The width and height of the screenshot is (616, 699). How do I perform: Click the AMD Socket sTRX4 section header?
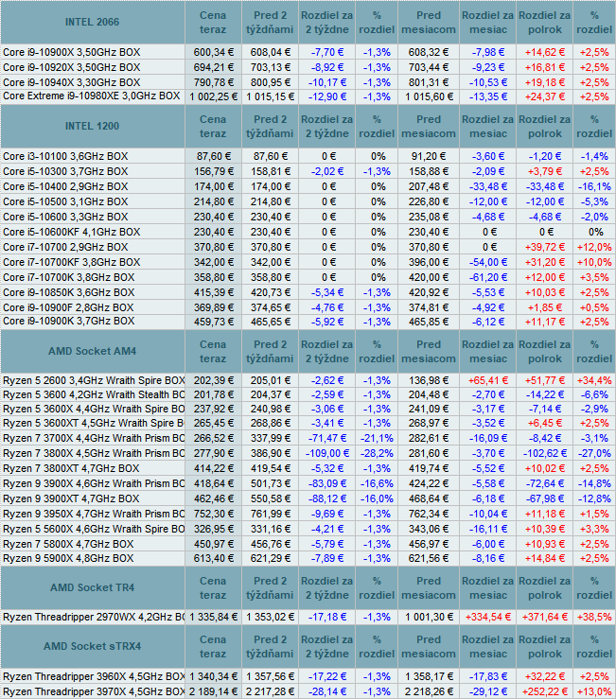93,646
